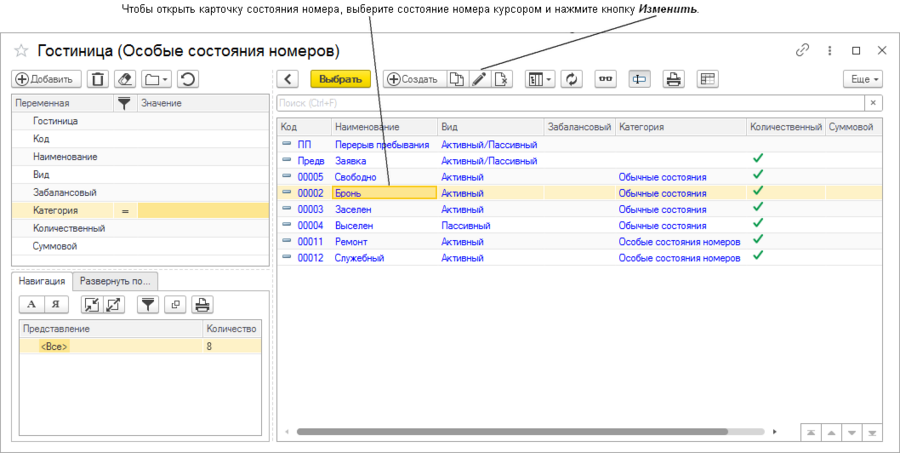
Task: Click the Наименование column header
Action: (x=384, y=127)
